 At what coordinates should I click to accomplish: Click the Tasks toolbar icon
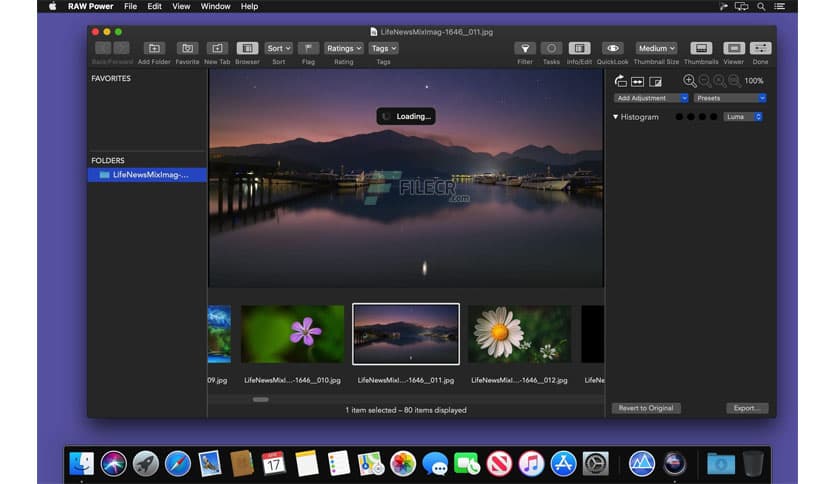click(x=551, y=48)
